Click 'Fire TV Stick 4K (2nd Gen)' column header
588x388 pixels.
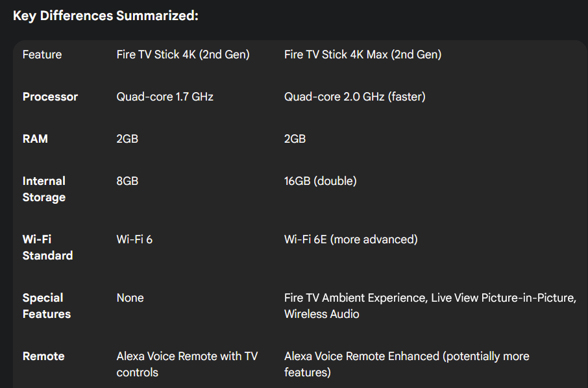tap(183, 55)
